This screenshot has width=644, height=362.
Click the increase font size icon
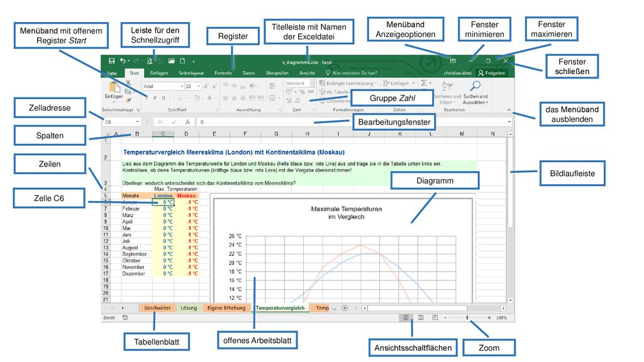click(x=206, y=86)
